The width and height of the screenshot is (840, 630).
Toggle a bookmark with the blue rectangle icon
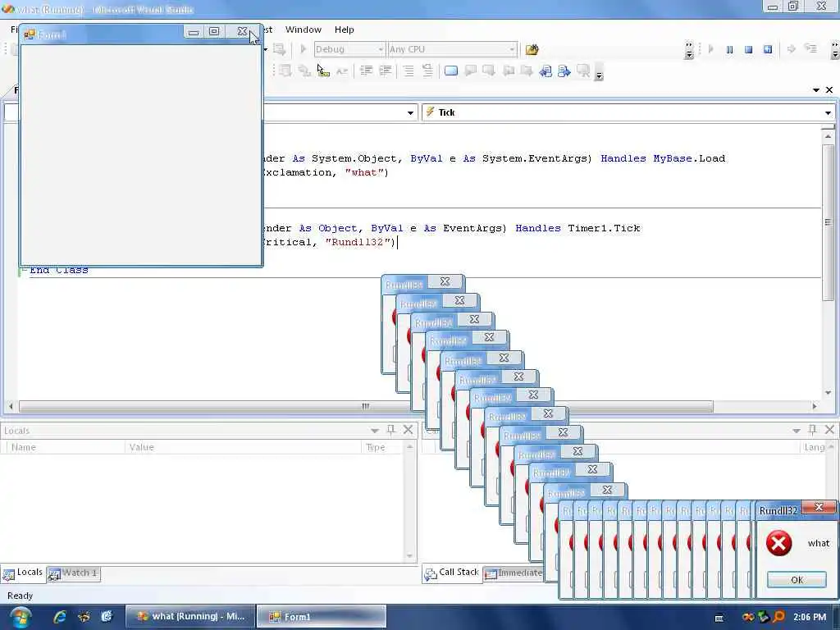point(451,71)
